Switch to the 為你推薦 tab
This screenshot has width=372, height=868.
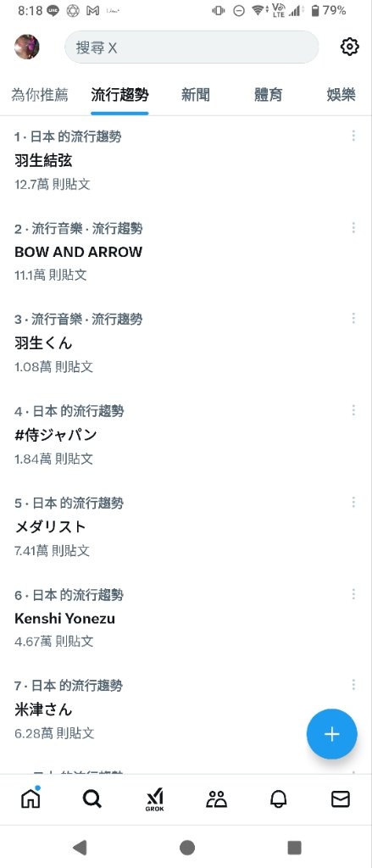(x=40, y=95)
